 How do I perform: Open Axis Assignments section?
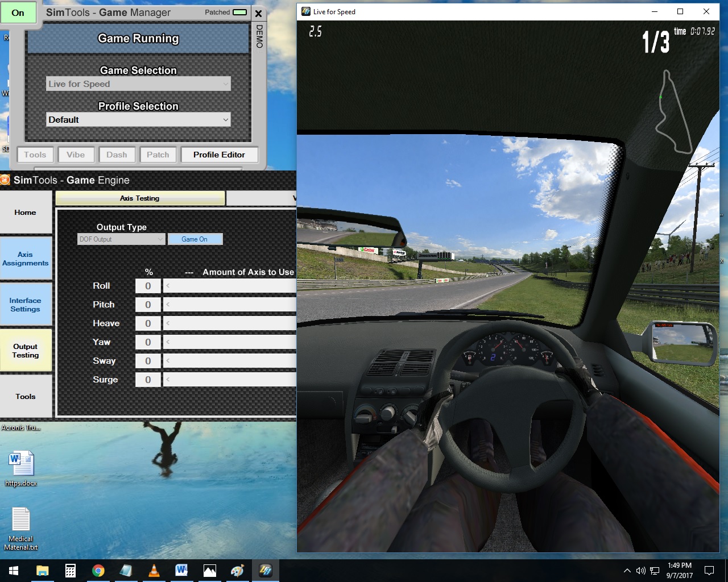click(26, 259)
